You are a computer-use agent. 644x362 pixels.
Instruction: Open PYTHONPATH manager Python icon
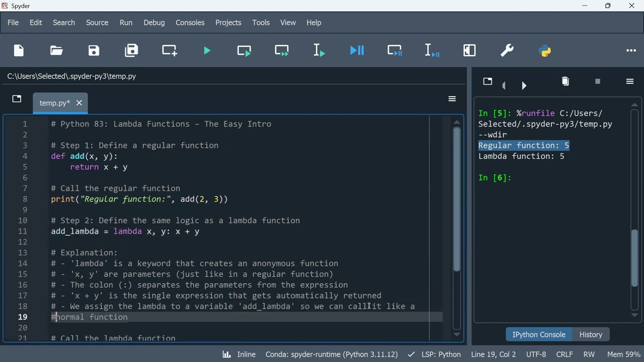click(x=545, y=50)
